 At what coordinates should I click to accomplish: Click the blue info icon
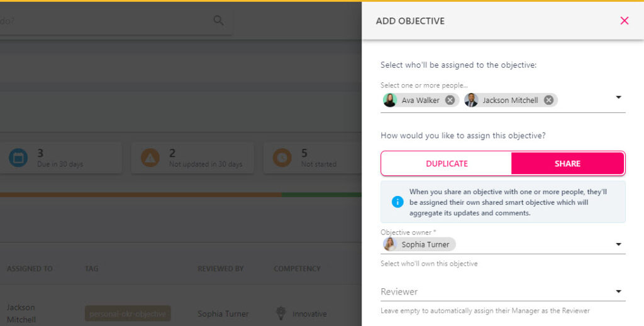coord(397,202)
